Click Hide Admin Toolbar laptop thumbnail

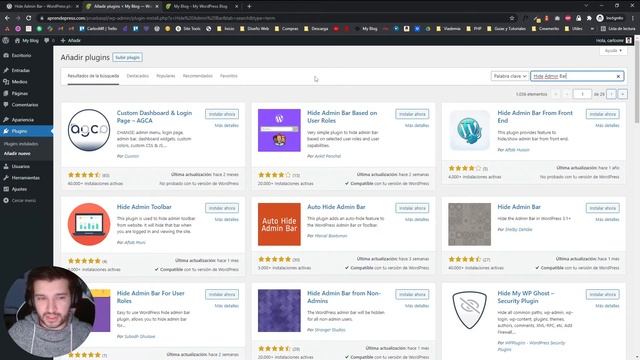(89, 224)
